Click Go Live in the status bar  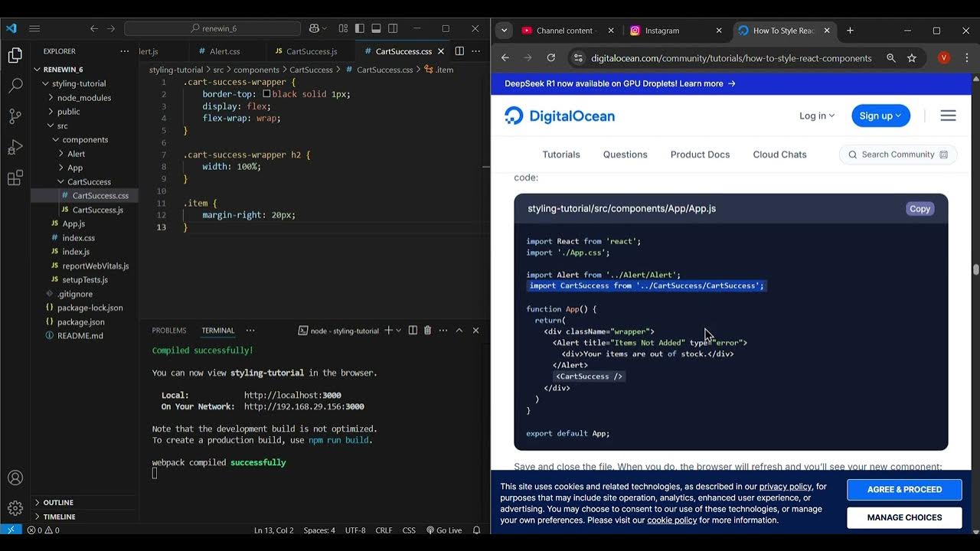[444, 530]
